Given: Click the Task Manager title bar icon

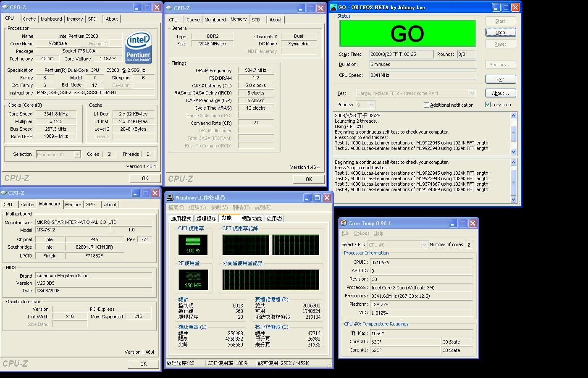Looking at the screenshot, I should pos(170,197).
